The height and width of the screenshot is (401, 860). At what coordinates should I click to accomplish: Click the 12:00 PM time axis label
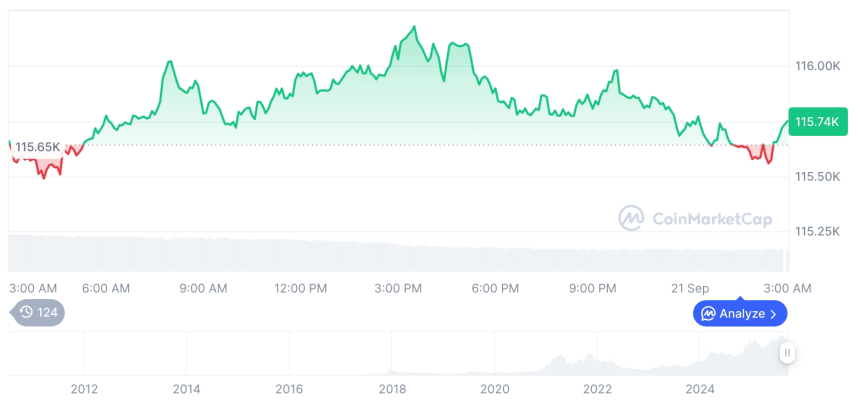(x=301, y=288)
